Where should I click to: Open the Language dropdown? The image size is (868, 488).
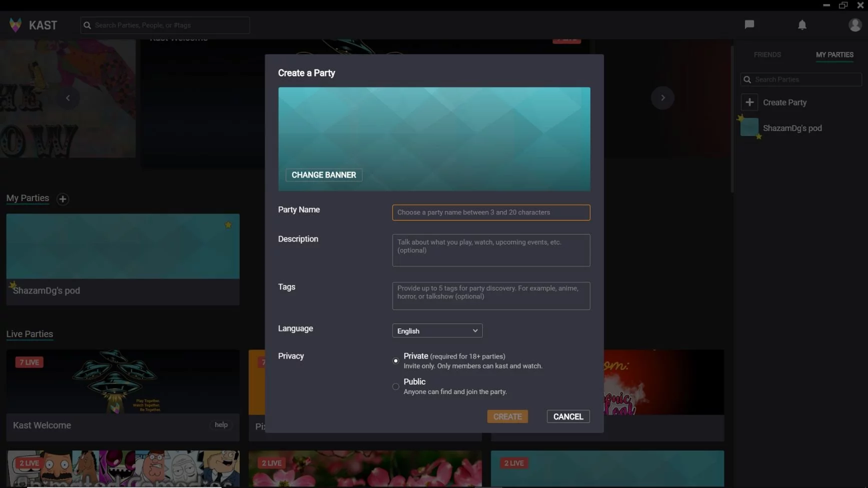click(437, 330)
